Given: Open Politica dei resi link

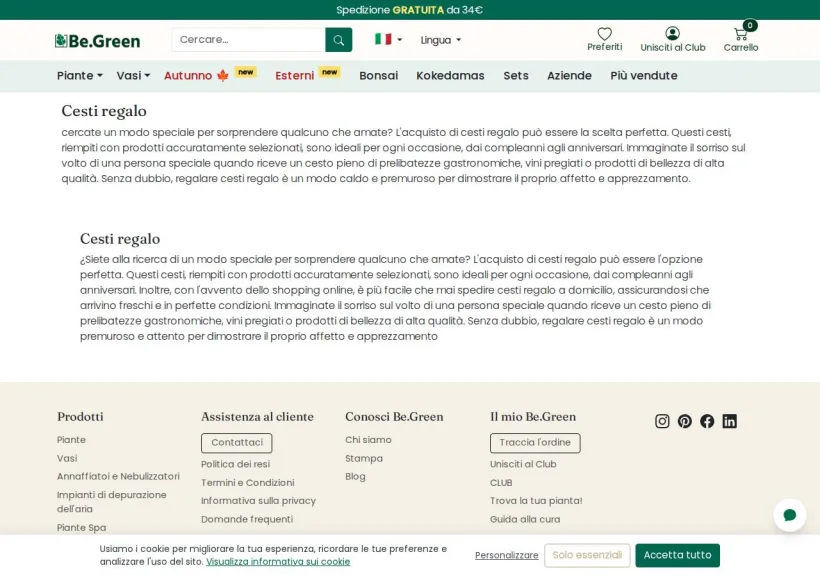Looking at the screenshot, I should [x=235, y=464].
